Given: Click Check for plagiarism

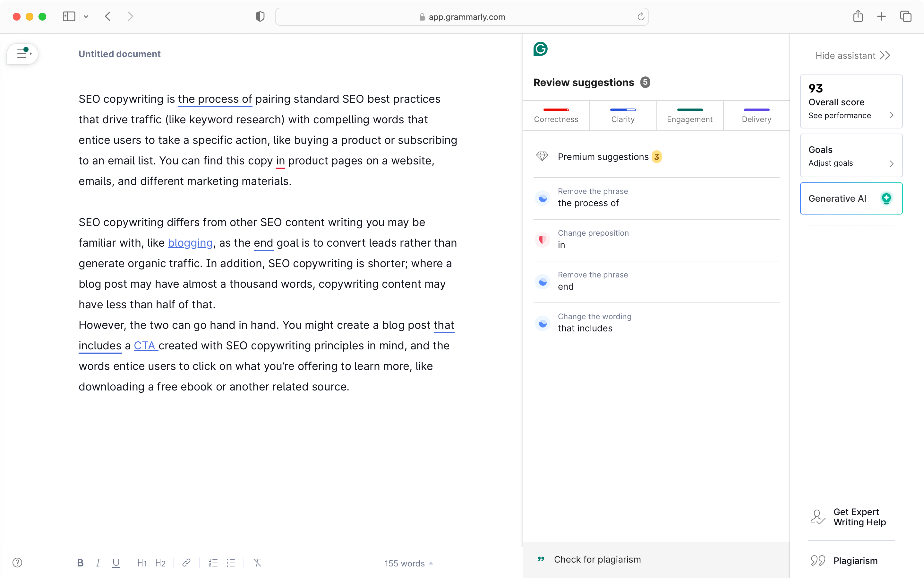Looking at the screenshot, I should point(656,560).
